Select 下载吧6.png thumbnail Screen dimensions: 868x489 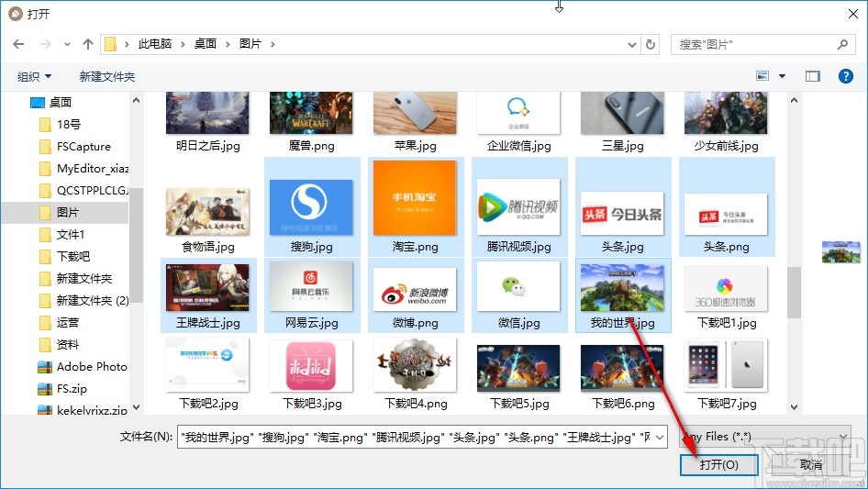622,368
